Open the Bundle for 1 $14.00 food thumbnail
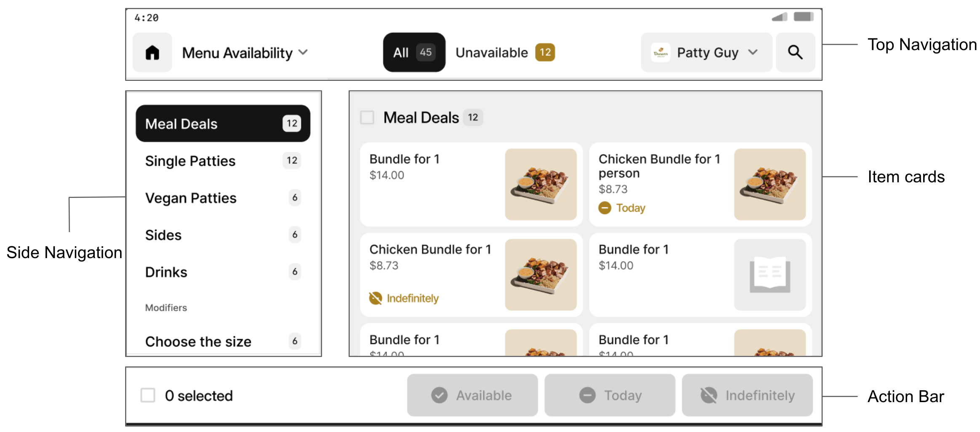980x432 pixels. [x=541, y=184]
